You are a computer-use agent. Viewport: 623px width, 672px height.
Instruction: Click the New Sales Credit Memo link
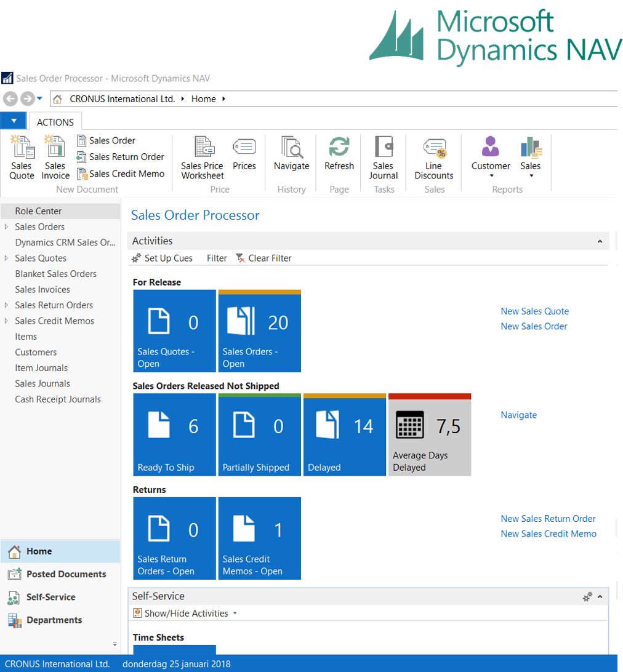point(549,534)
